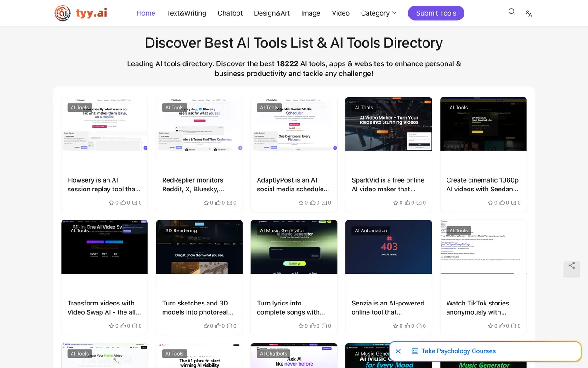The height and width of the screenshot is (368, 588).
Task: Click the AI Music Generator tag
Action: 282,230
